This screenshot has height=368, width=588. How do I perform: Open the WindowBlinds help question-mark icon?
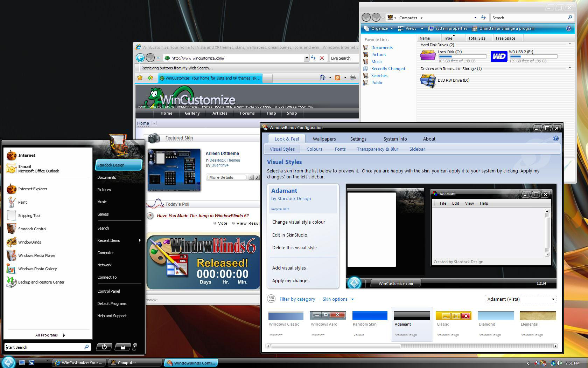click(x=555, y=139)
